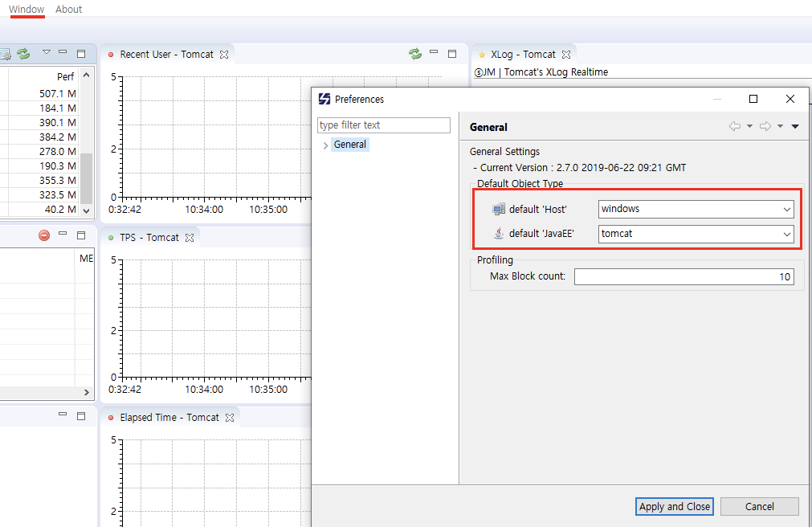The height and width of the screenshot is (527, 812).
Task: Select the 190.3 M row
Action: (x=39, y=165)
